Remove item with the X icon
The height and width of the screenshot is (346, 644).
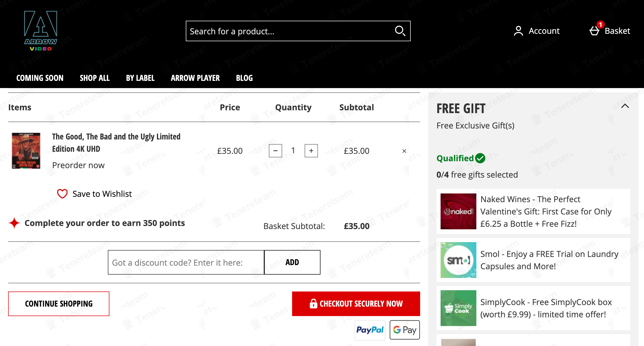(404, 151)
